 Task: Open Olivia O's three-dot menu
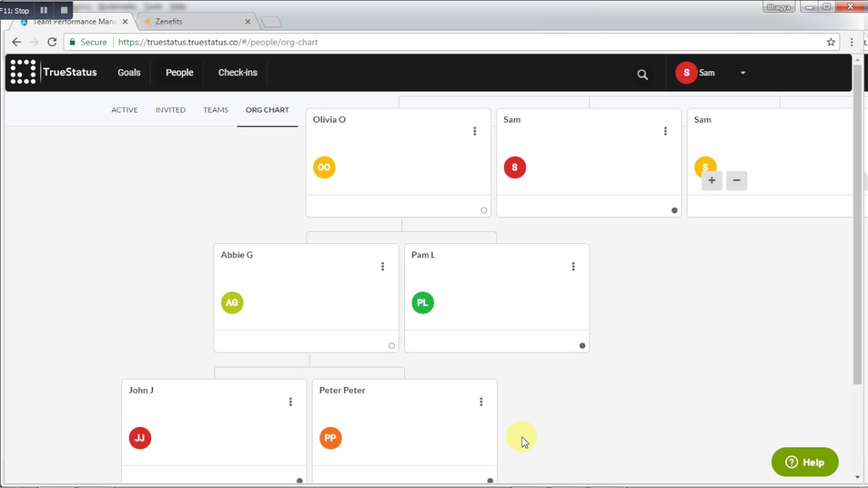pos(475,131)
